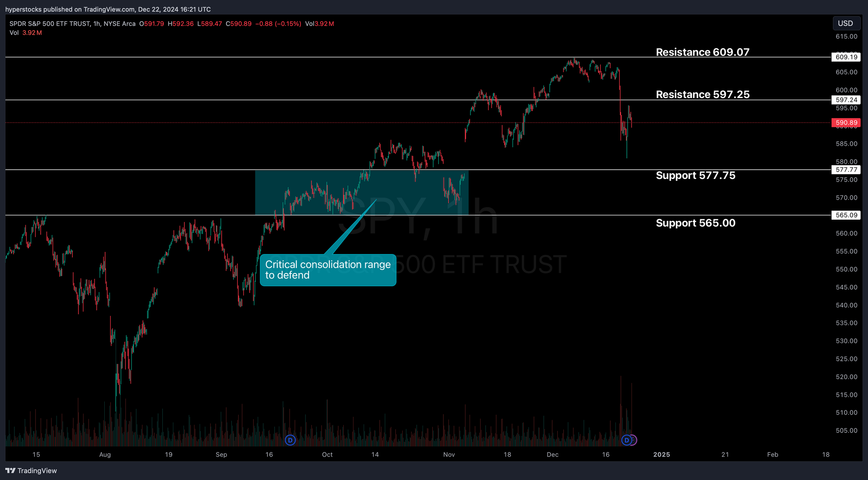Viewport: 868px width, 480px height.
Task: Click the 'Oct' label on the time axis
Action: (327, 455)
